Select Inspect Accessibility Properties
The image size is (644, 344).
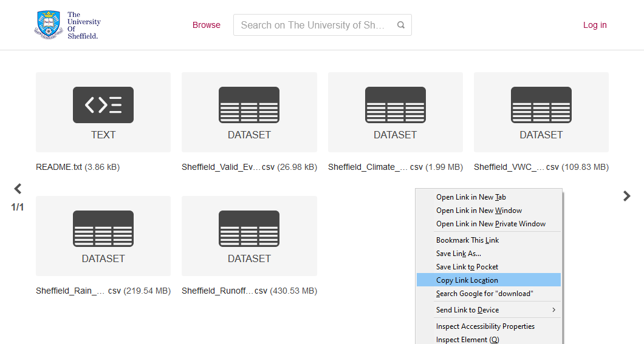point(488,326)
